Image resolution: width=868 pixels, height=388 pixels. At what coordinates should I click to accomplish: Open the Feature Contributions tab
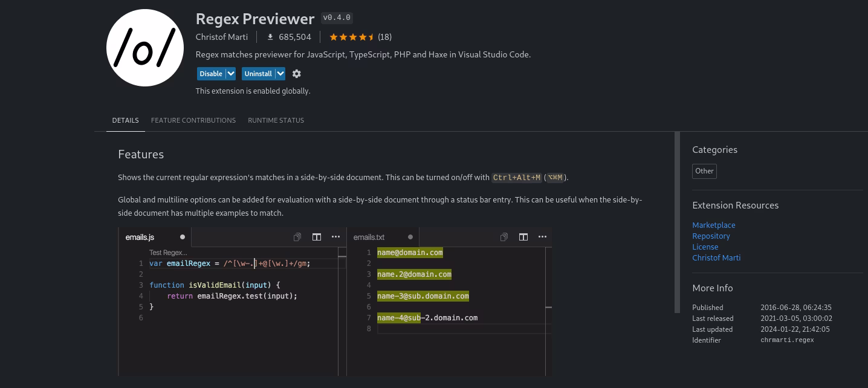point(193,120)
